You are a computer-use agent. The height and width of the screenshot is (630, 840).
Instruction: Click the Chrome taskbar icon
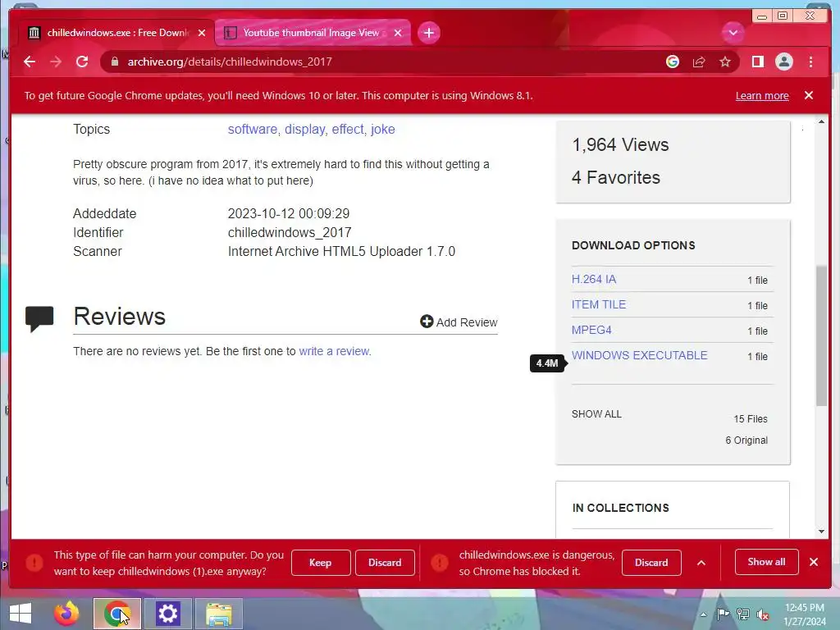116,614
